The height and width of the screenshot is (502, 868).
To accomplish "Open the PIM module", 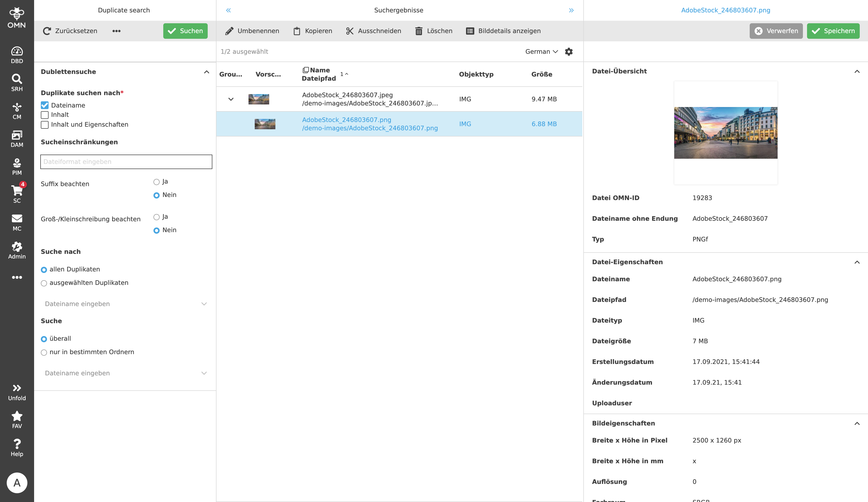I will click(17, 166).
